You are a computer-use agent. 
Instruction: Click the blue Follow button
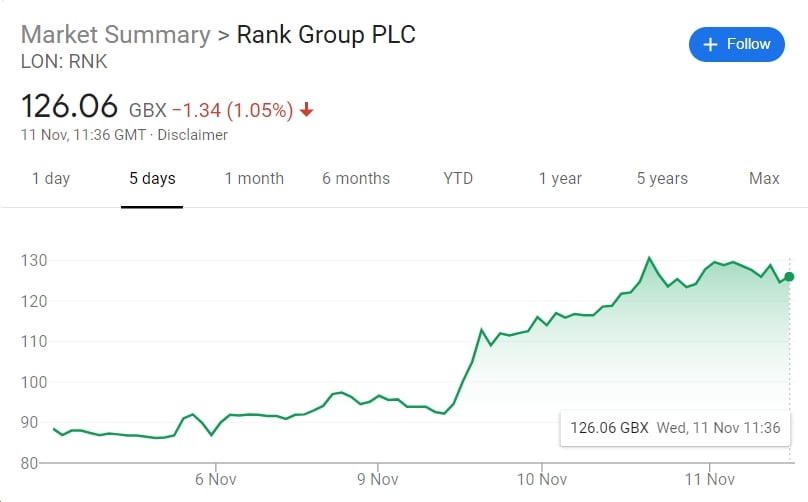pyautogui.click(x=736, y=44)
